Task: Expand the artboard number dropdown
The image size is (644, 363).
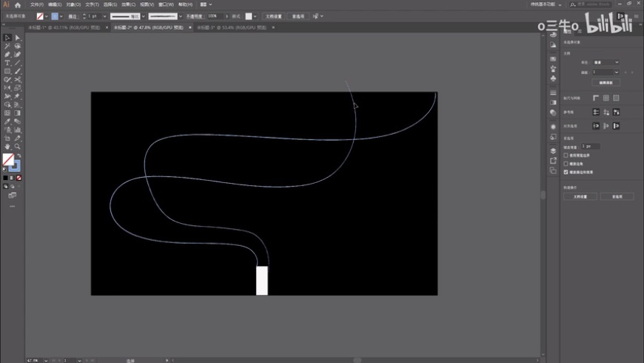Action: pos(617,72)
